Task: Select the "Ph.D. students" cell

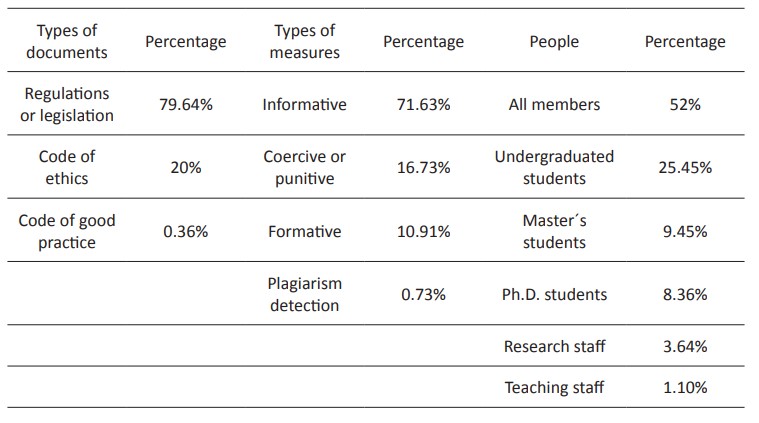Action: [554, 294]
